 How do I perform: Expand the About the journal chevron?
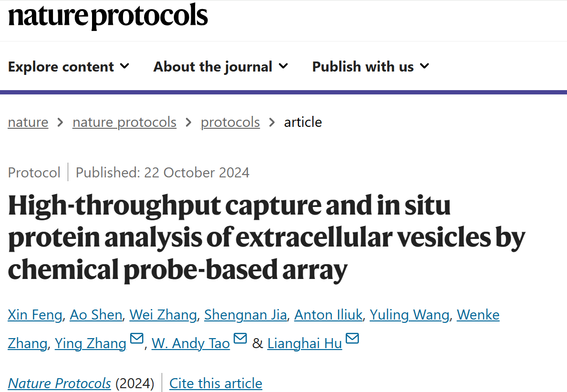pos(283,66)
